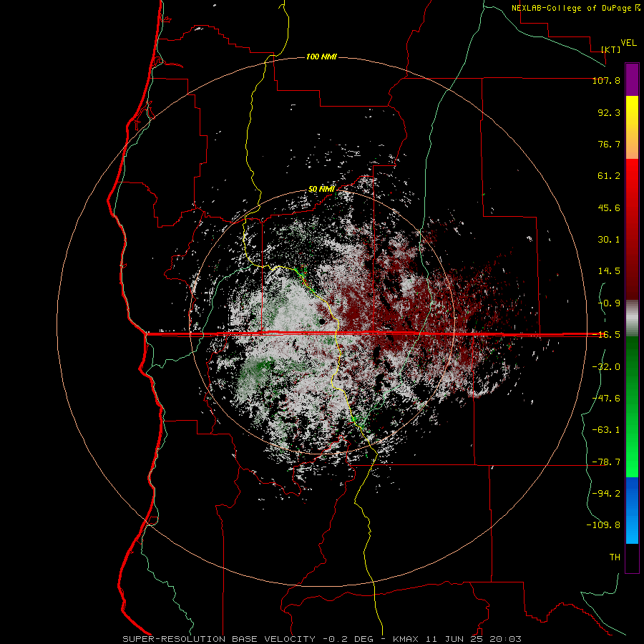Select the -78.7 velocity label
Image resolution: width=644 pixels, height=644 pixels.
pyautogui.click(x=606, y=462)
